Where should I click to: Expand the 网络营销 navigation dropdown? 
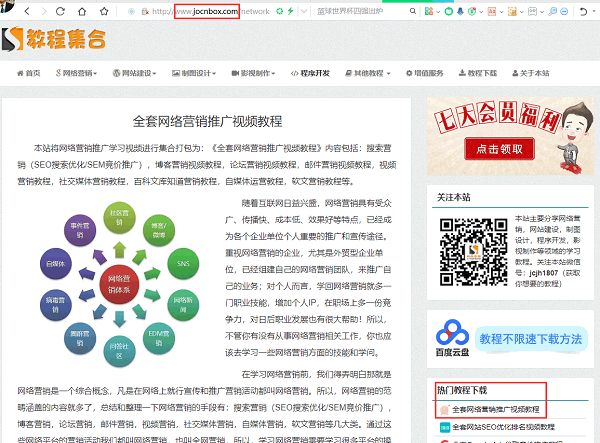coord(76,73)
